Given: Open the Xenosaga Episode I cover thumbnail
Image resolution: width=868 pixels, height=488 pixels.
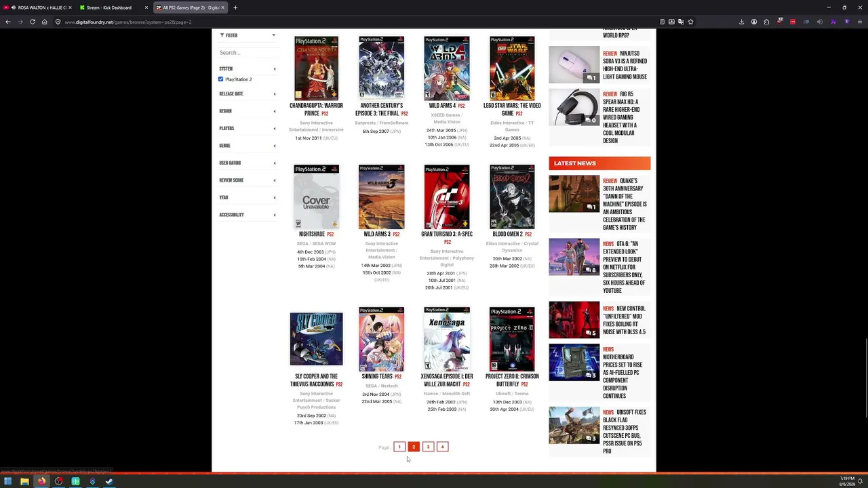Looking at the screenshot, I should coord(447,339).
